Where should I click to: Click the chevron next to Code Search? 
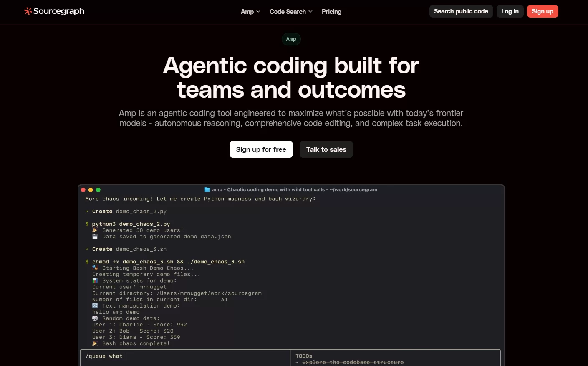[x=310, y=12]
